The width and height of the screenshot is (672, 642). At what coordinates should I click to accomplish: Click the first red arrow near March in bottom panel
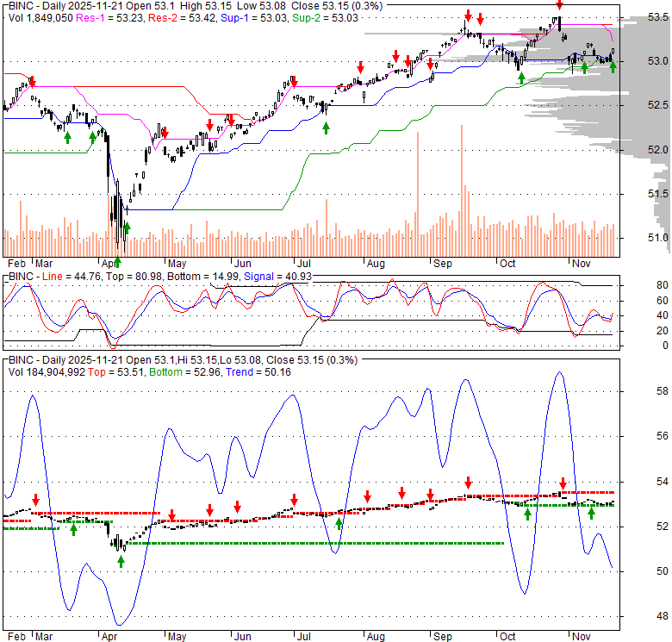pyautogui.click(x=35, y=500)
